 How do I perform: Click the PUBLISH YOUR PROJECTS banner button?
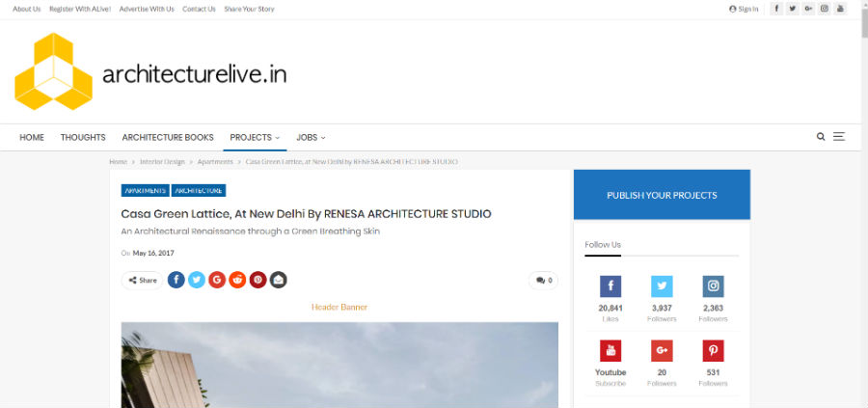click(x=662, y=195)
